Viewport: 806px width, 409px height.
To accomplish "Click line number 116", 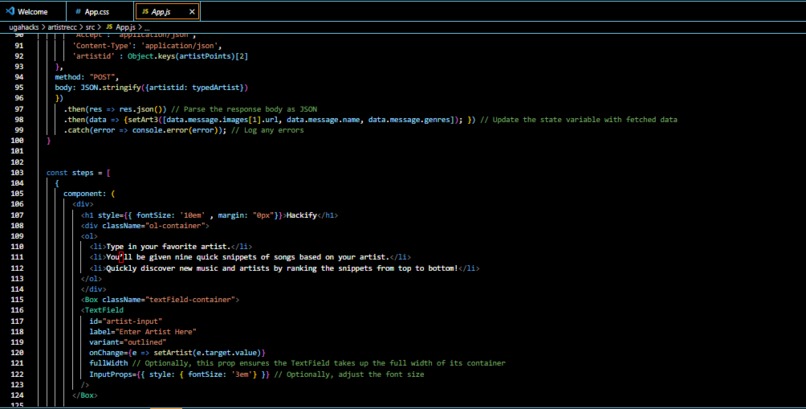I will [x=17, y=310].
